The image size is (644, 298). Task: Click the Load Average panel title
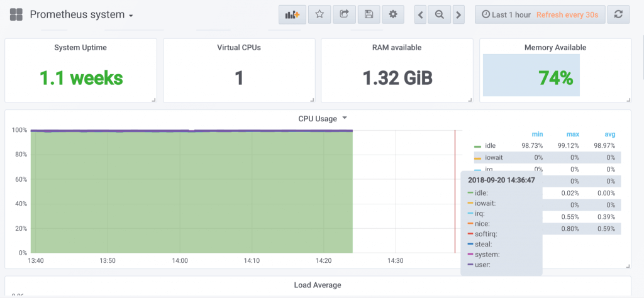[x=318, y=285]
